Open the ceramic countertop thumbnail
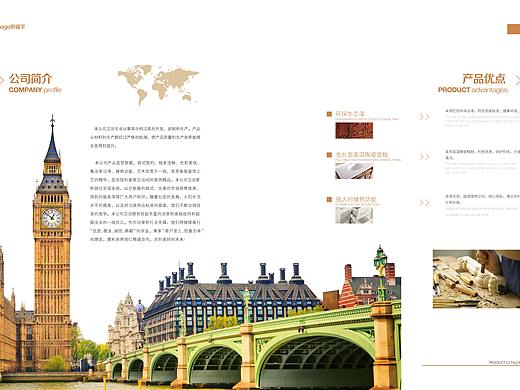The image size is (520, 390). click(354, 171)
